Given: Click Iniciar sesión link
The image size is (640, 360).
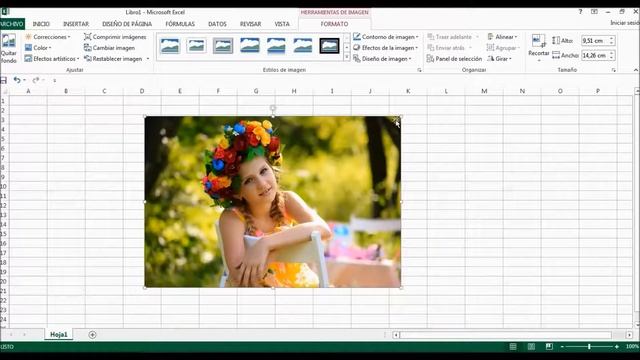Looking at the screenshot, I should pos(624,23).
